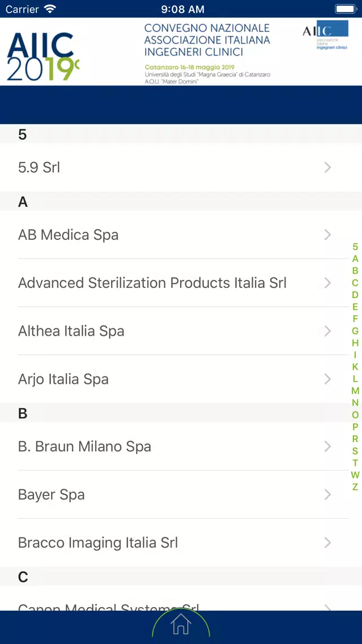This screenshot has height=644, width=362.
Task: Select Canon Medical Systems Srl row
Action: point(181,598)
